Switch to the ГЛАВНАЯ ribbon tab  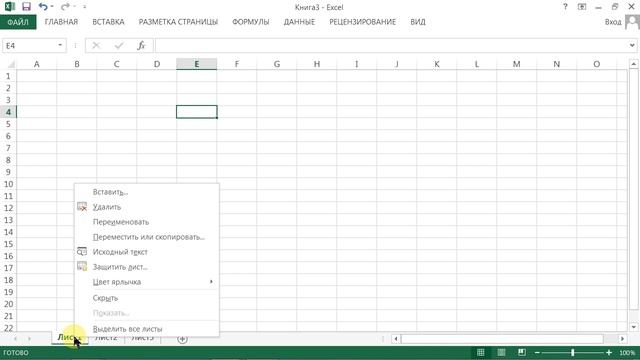click(x=61, y=22)
